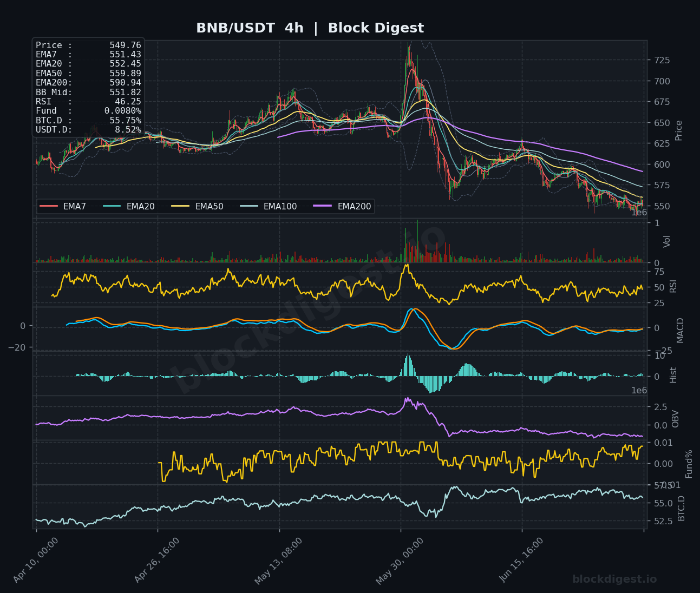Click the BTC.D 52.5 axis tick

tap(663, 520)
